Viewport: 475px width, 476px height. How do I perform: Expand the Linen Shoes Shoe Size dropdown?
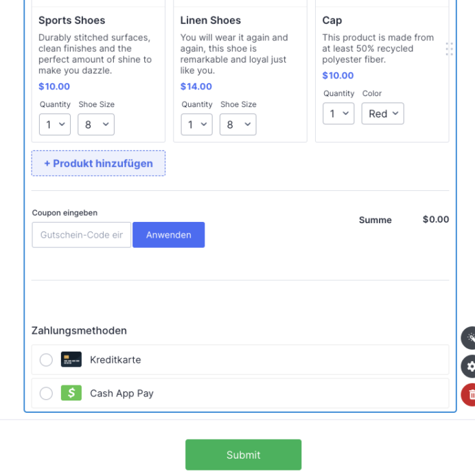click(x=238, y=124)
